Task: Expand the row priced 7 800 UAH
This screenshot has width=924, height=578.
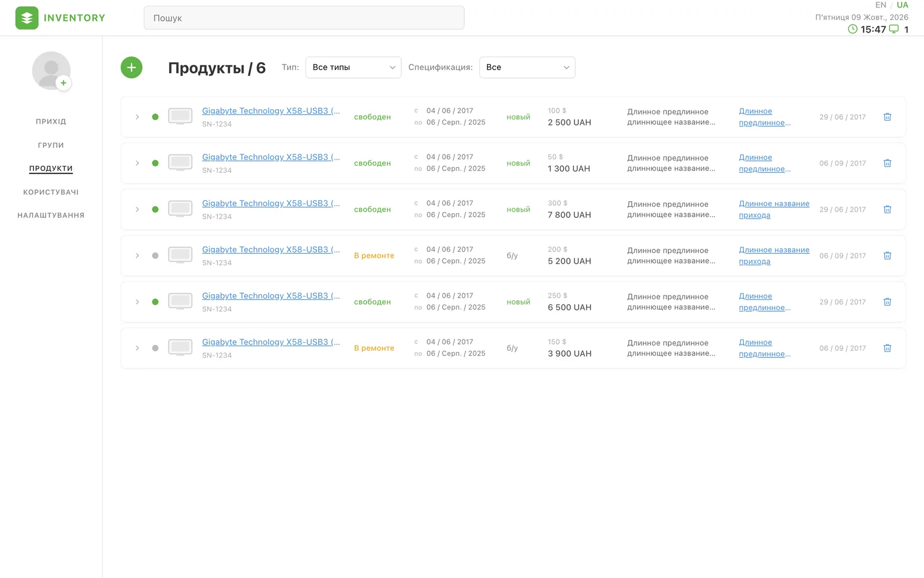Action: pos(137,209)
